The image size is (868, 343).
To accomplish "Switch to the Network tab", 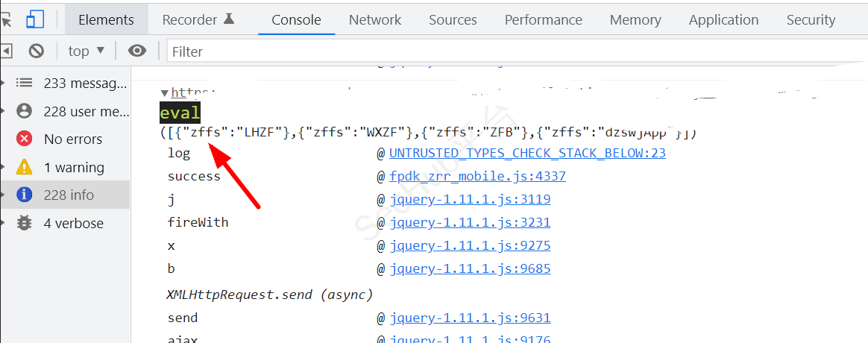I will coord(374,19).
